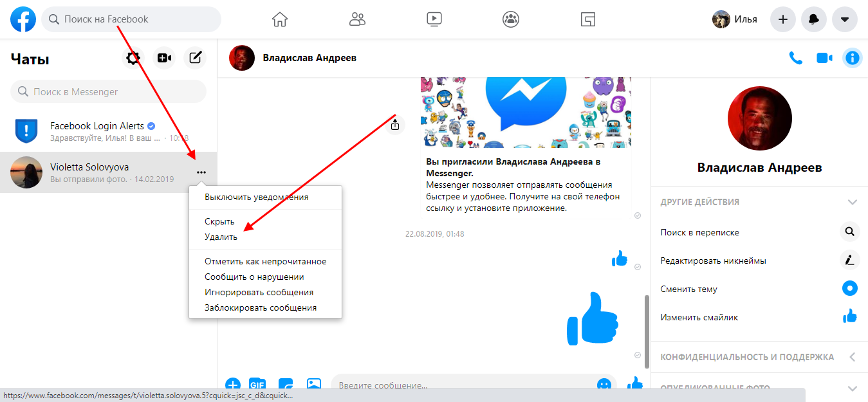
Task: Click Facebook Login Alerts shield avatar
Action: pos(26,131)
